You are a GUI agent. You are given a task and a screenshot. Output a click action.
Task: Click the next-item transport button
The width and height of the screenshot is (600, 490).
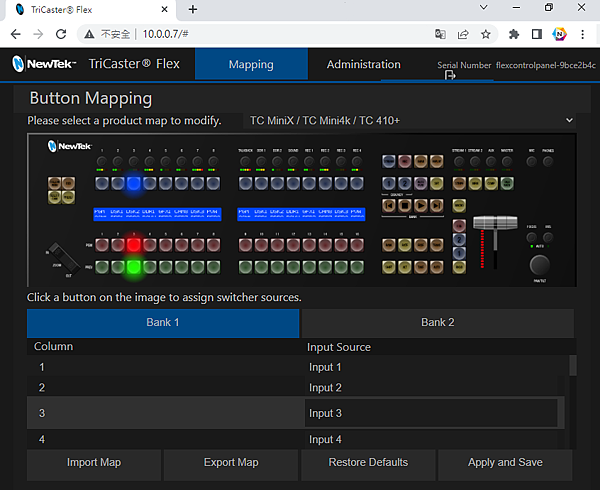[437, 206]
